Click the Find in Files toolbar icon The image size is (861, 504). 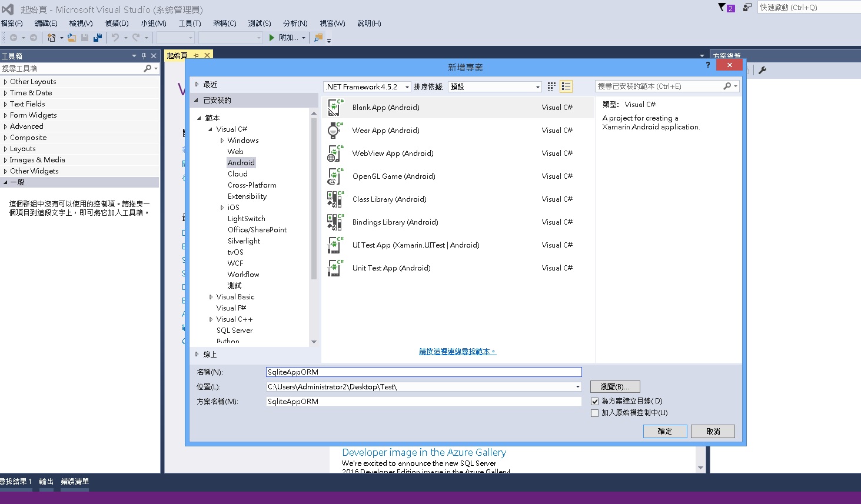click(x=318, y=38)
